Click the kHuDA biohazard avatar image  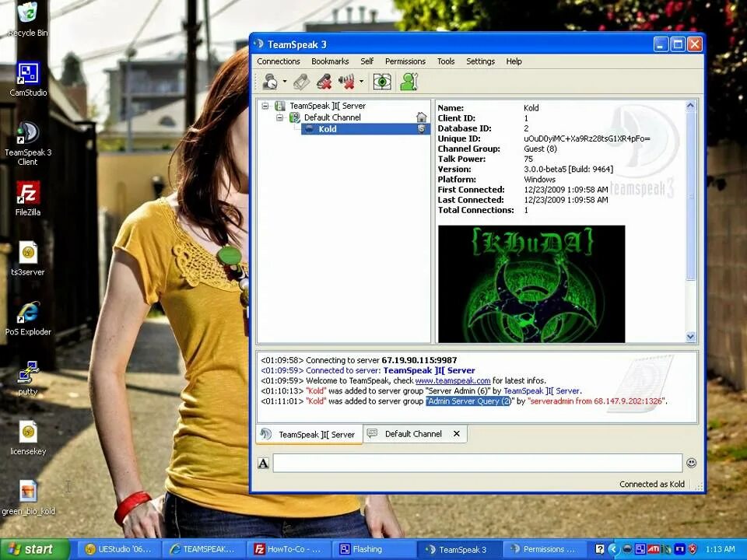click(x=531, y=284)
